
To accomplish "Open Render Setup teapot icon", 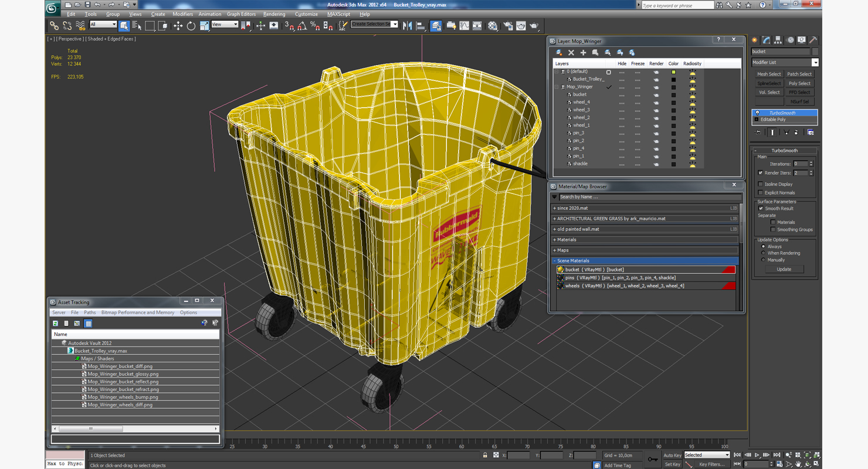I will 507,26.
